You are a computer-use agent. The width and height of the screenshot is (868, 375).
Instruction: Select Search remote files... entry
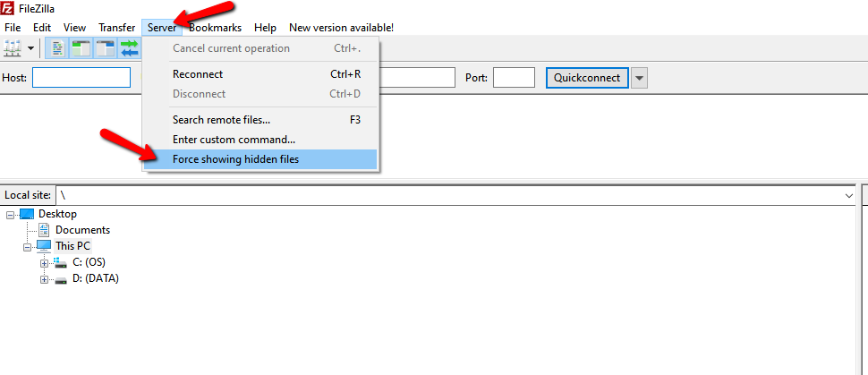(x=260, y=120)
